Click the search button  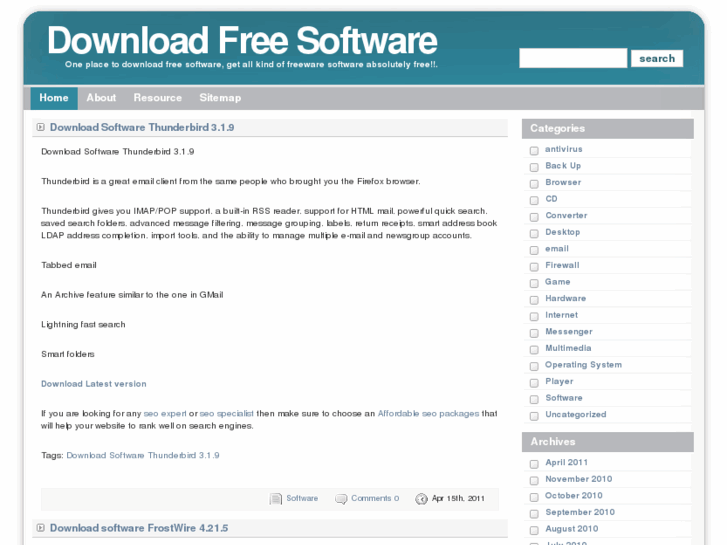(657, 58)
